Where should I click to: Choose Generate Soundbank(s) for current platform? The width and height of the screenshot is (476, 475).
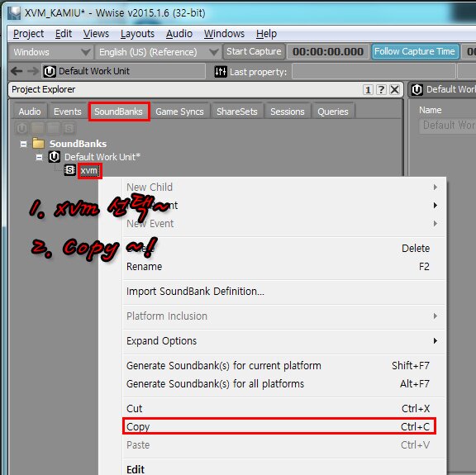(x=283, y=366)
